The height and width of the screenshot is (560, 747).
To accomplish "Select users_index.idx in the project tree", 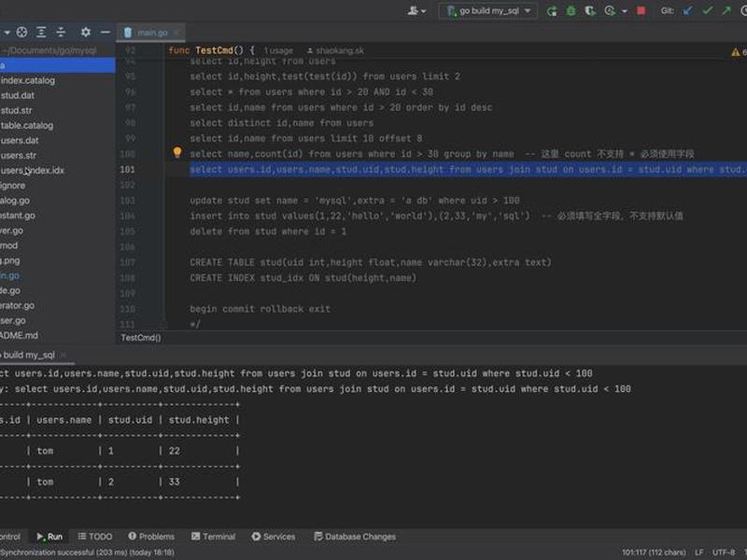I will [32, 171].
